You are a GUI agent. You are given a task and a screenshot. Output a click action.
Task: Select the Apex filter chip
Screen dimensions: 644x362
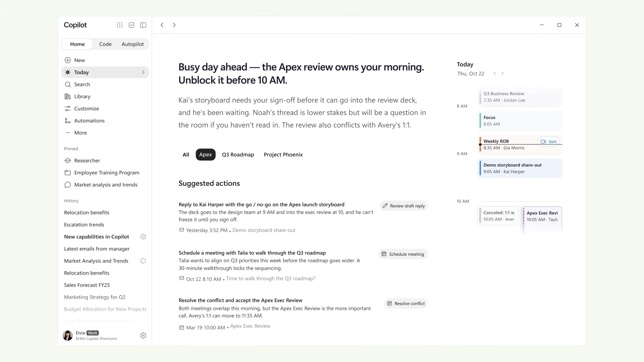tap(206, 155)
